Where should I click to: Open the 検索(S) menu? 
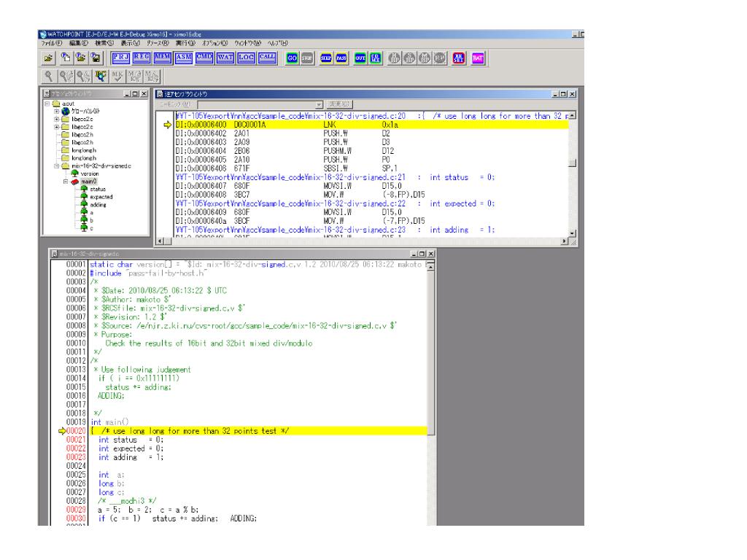pyautogui.click(x=104, y=43)
